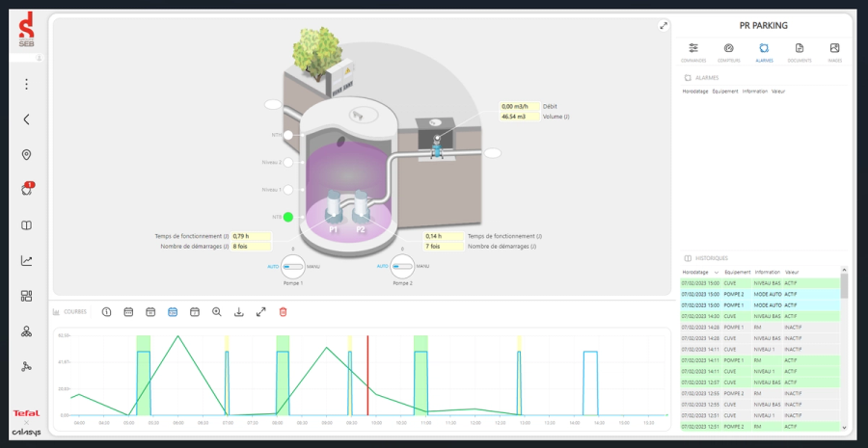Select the first calendar period icon in curves
868x448 pixels.
(x=128, y=312)
